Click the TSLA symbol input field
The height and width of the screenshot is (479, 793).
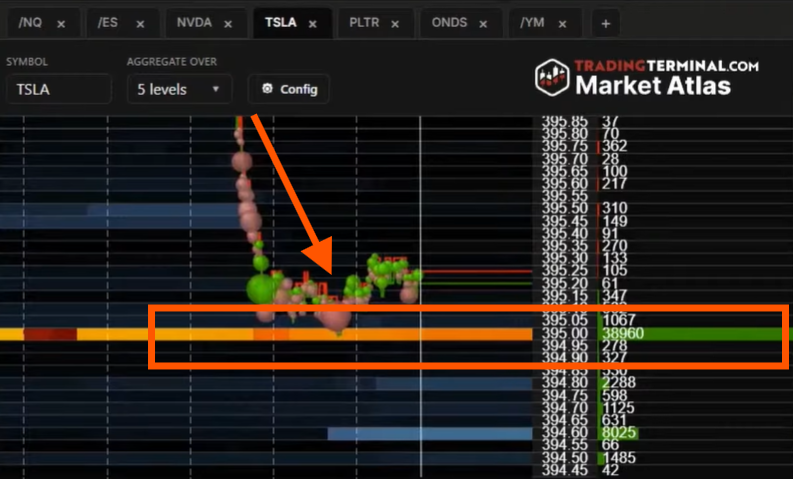coord(58,89)
